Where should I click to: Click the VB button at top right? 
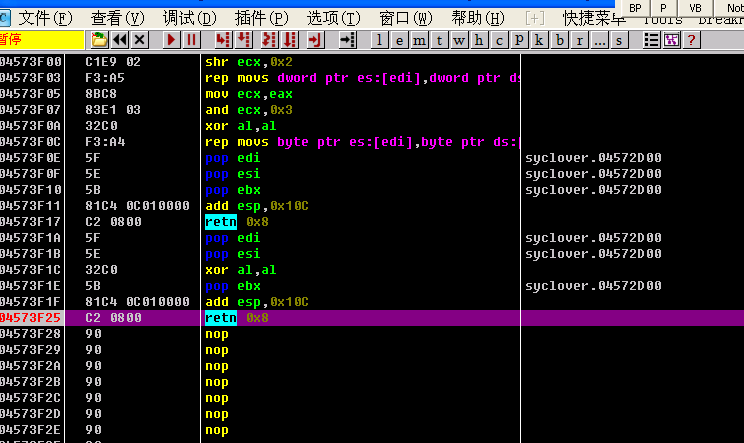click(x=695, y=7)
